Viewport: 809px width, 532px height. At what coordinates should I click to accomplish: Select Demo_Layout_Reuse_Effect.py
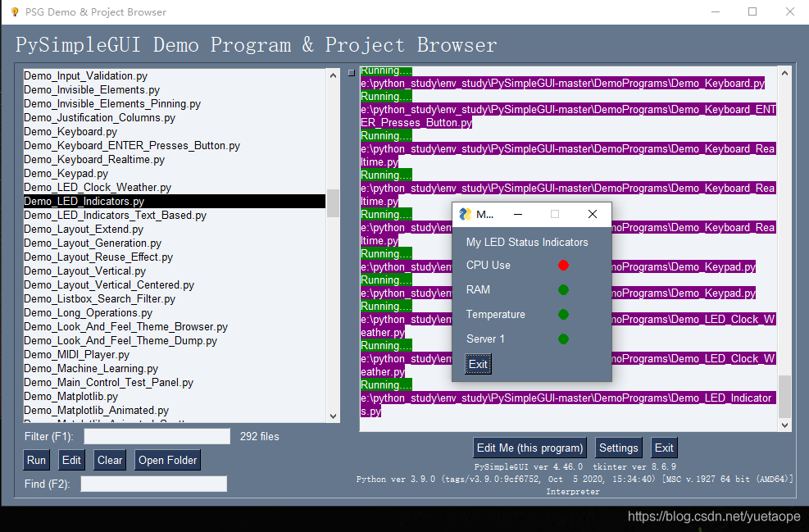point(175,257)
